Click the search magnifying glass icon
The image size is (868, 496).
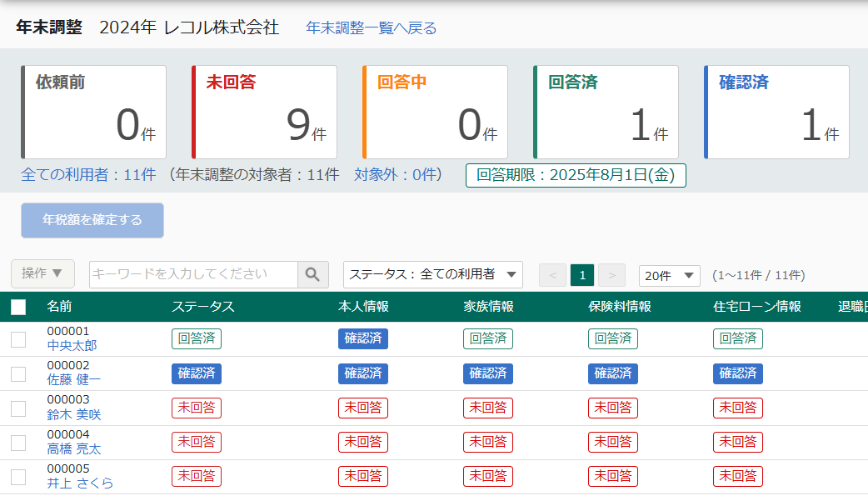tap(313, 273)
